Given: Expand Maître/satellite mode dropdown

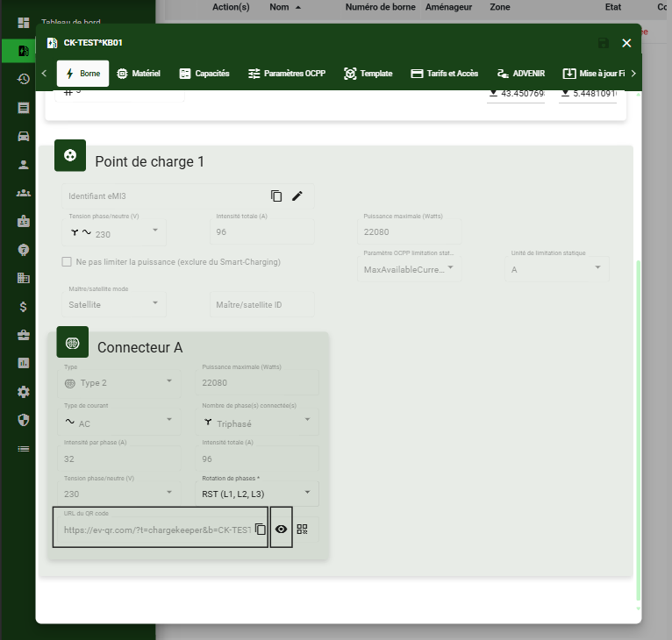Looking at the screenshot, I should [113, 304].
